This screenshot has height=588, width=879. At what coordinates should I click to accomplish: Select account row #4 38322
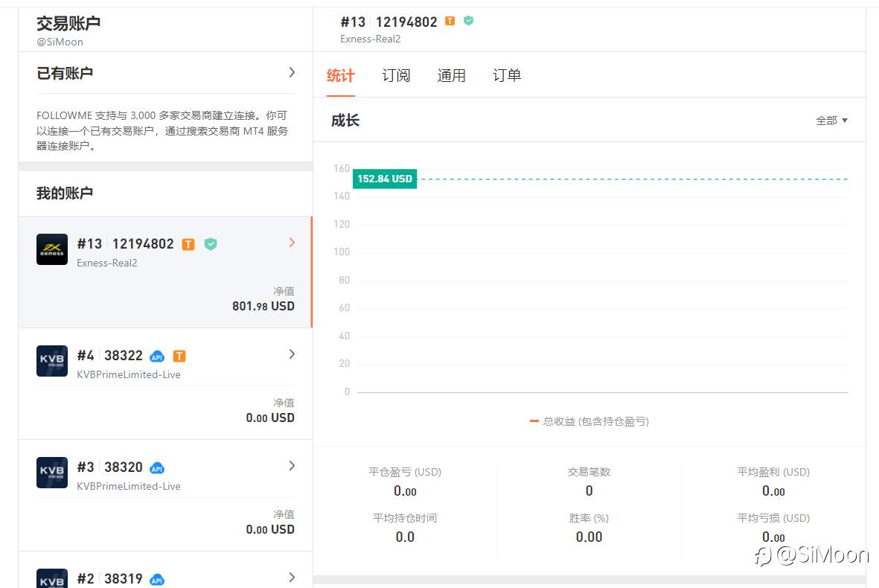click(165, 384)
